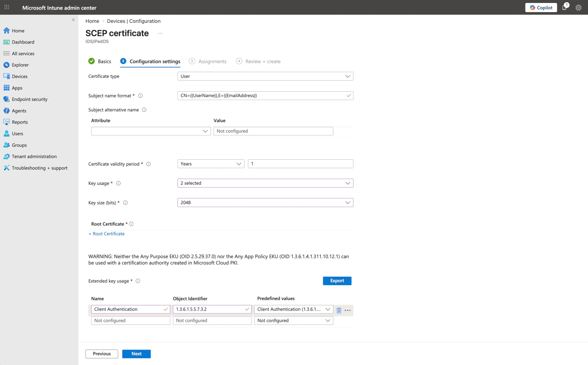
Task: Click the validity period number field
Action: 301,164
